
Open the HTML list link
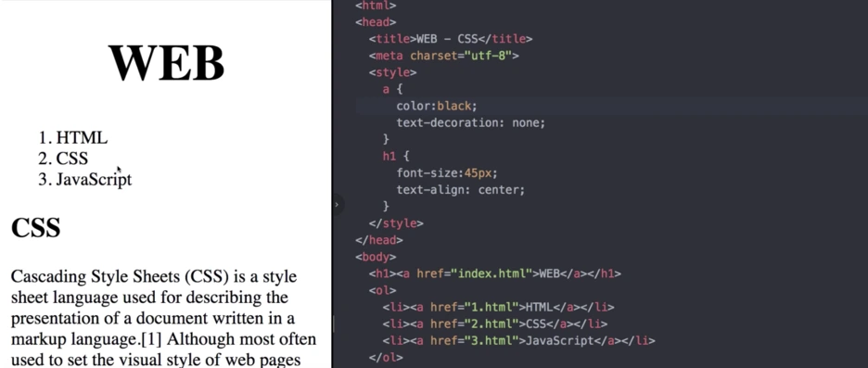[x=82, y=138]
